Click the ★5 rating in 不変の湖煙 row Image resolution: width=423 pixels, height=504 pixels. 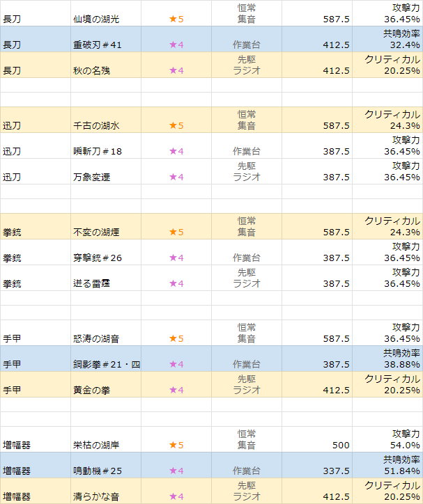176,232
